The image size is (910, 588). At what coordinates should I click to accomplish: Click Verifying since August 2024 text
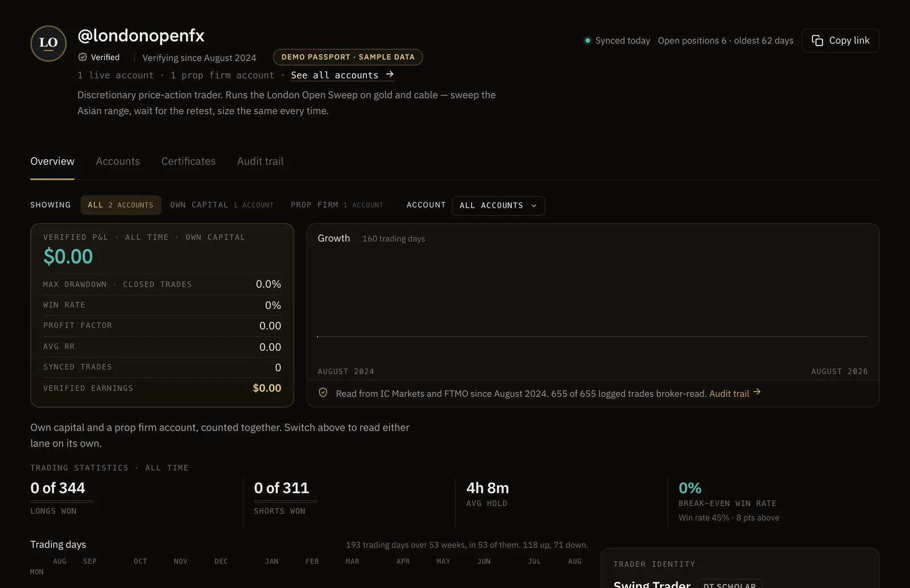click(199, 58)
